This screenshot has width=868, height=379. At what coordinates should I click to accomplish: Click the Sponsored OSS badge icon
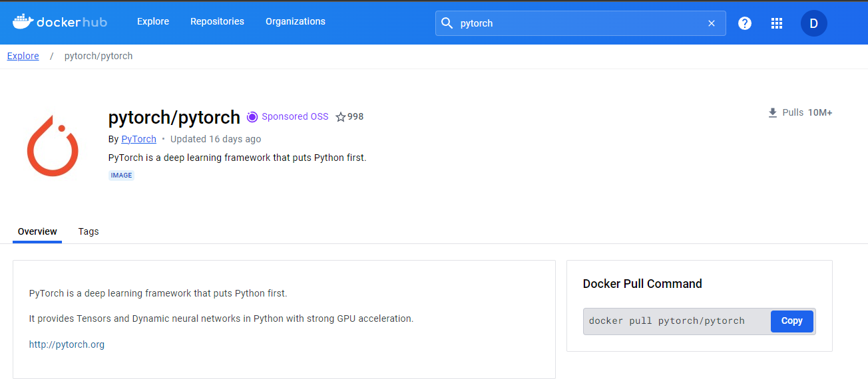[252, 117]
